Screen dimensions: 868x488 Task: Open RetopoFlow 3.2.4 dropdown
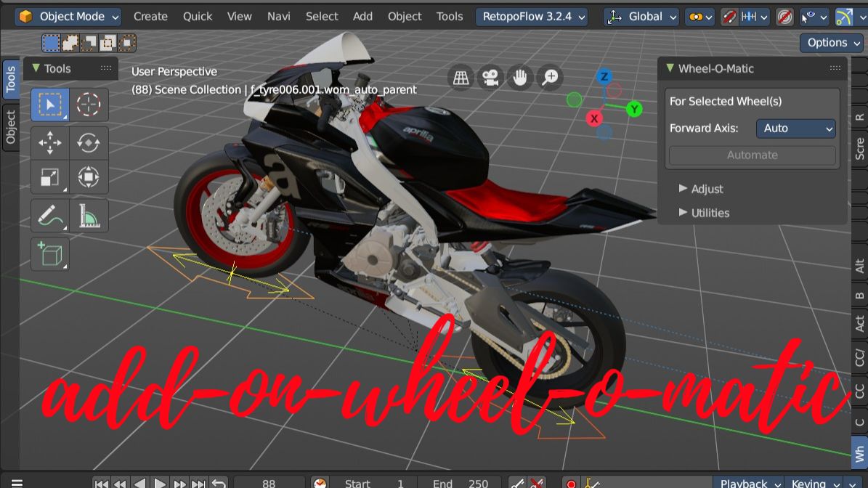click(532, 17)
